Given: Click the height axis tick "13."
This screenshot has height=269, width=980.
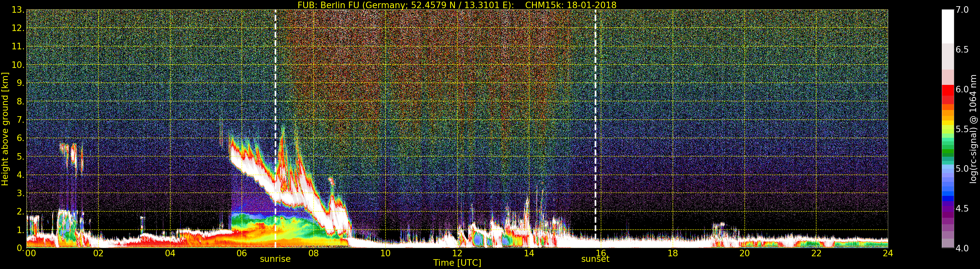Looking at the screenshot, I should (x=18, y=10).
